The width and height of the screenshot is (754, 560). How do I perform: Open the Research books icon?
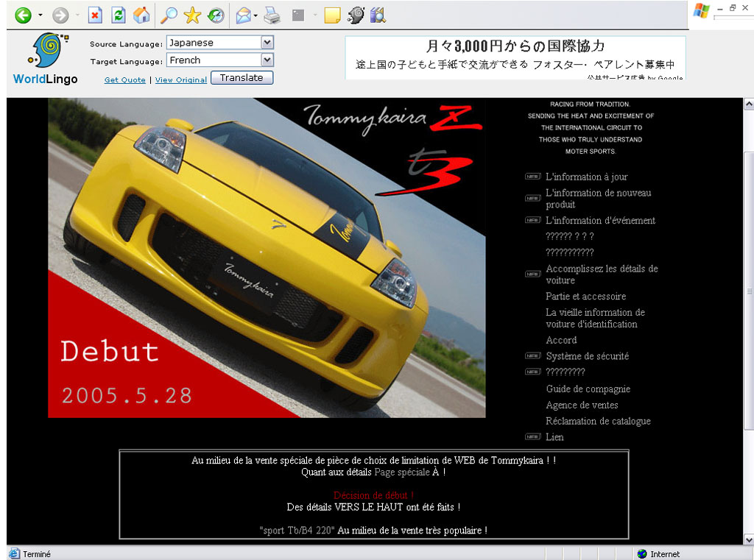(x=378, y=15)
